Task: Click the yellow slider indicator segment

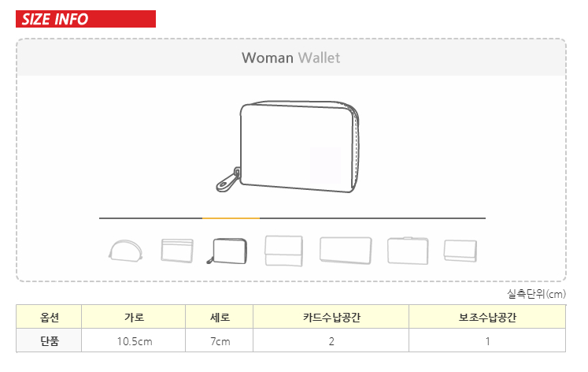Action: (231, 218)
